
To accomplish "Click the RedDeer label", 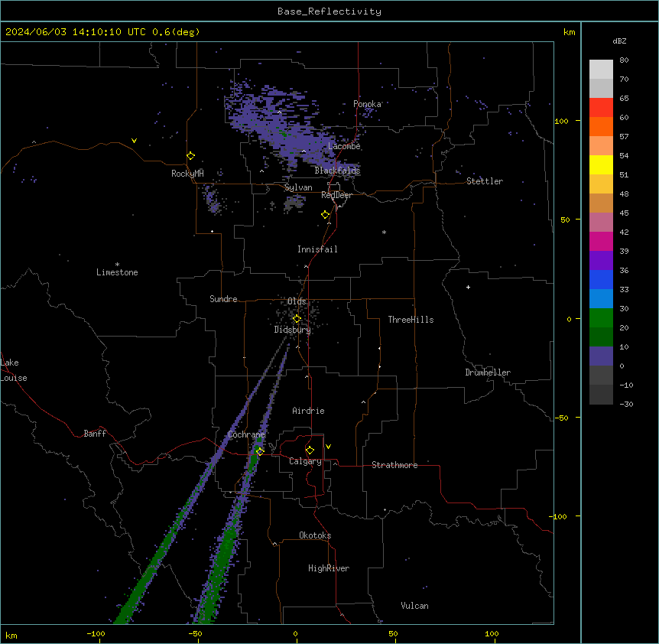I will click(336, 195).
